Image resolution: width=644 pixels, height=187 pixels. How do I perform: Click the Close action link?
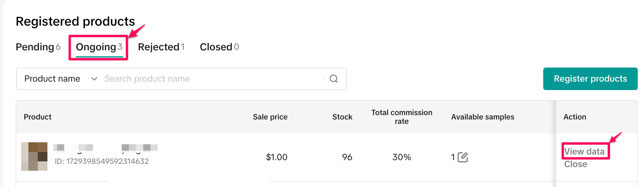(x=575, y=164)
